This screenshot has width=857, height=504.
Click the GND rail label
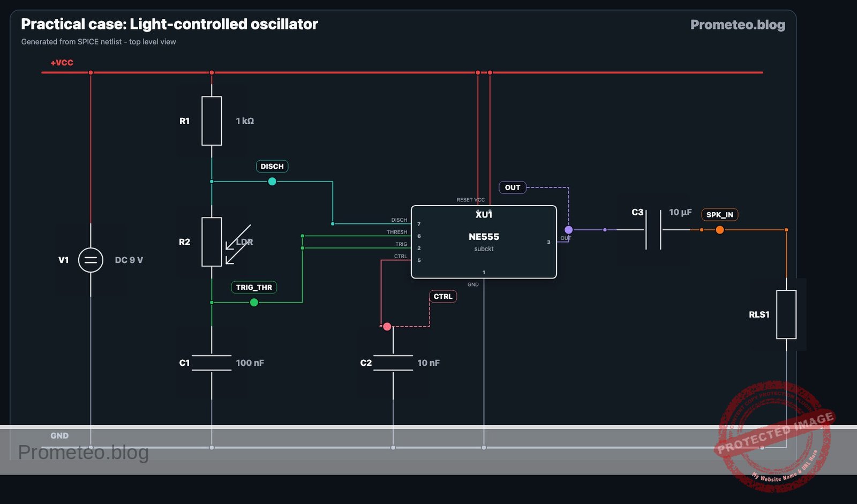(x=59, y=436)
